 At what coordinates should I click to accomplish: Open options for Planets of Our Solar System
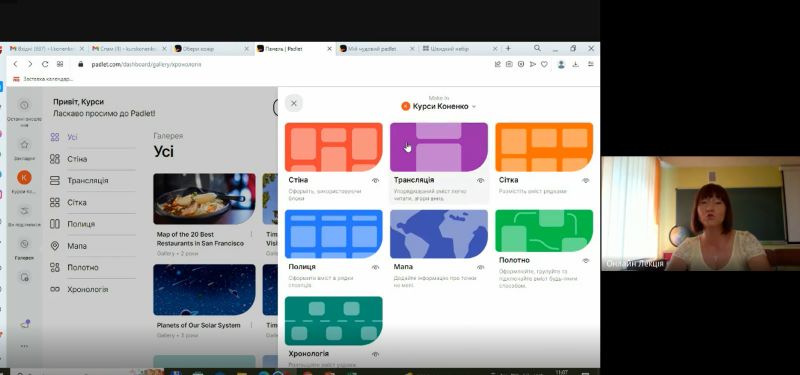point(251,325)
